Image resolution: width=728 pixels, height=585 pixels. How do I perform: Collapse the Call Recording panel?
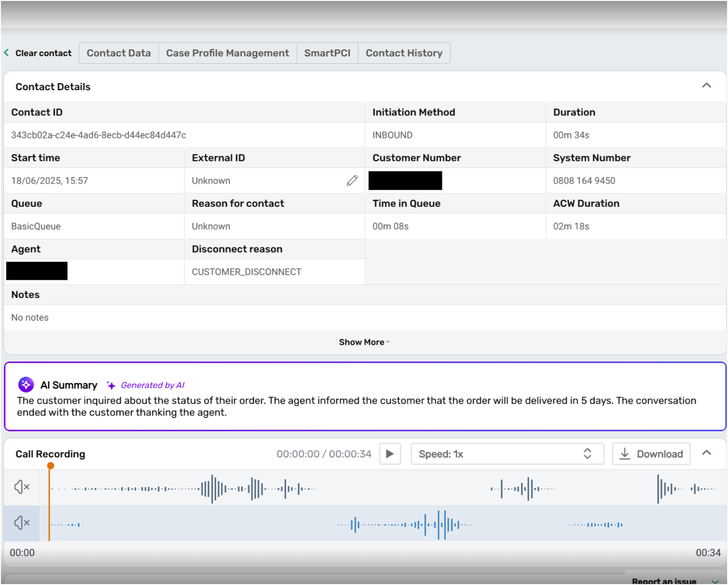pyautogui.click(x=706, y=453)
